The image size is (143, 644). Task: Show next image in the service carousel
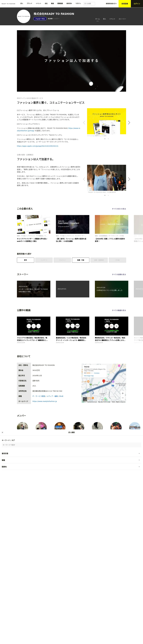coord(129,123)
